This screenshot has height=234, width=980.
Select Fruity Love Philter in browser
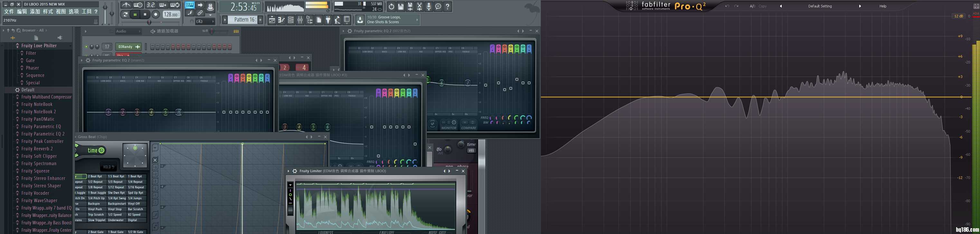coord(39,46)
